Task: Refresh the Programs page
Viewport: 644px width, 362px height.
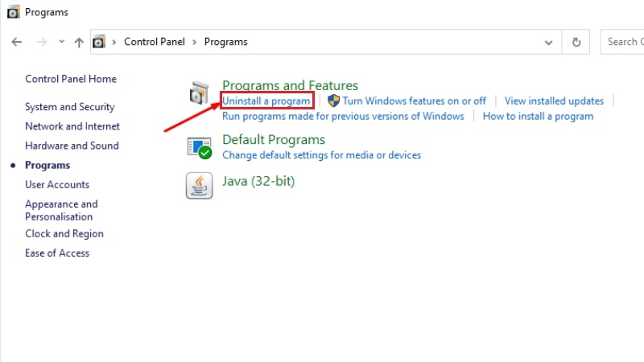Action: click(576, 42)
